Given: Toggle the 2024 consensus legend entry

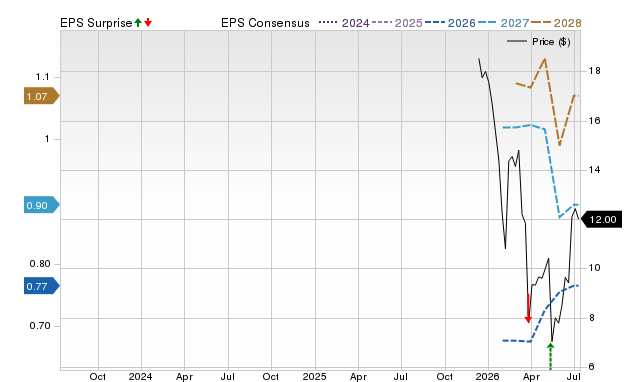Looking at the screenshot, I should pos(344,23).
